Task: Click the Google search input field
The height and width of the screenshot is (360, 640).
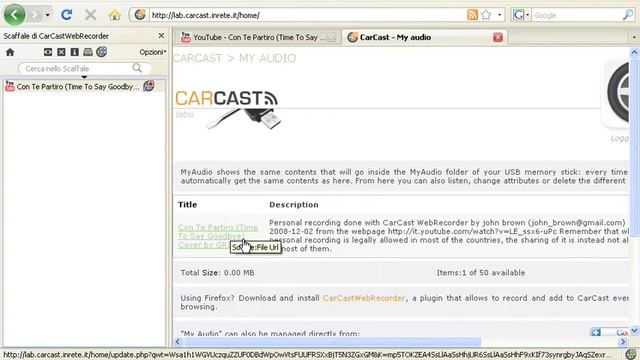Action: pyautogui.click(x=576, y=15)
